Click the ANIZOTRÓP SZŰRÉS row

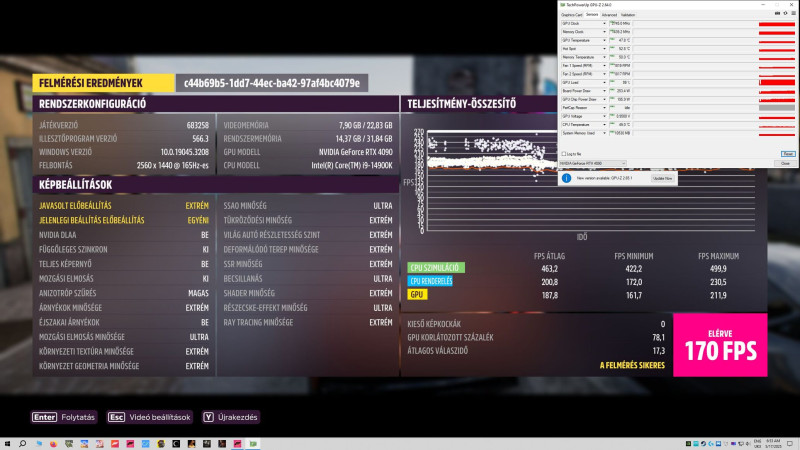pyautogui.click(x=124, y=293)
